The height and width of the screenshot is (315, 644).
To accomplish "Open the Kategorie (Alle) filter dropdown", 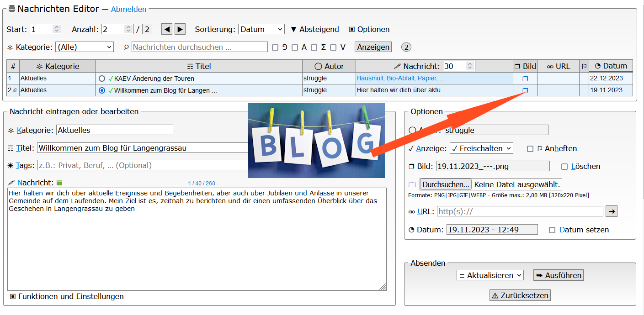I will coord(84,47).
